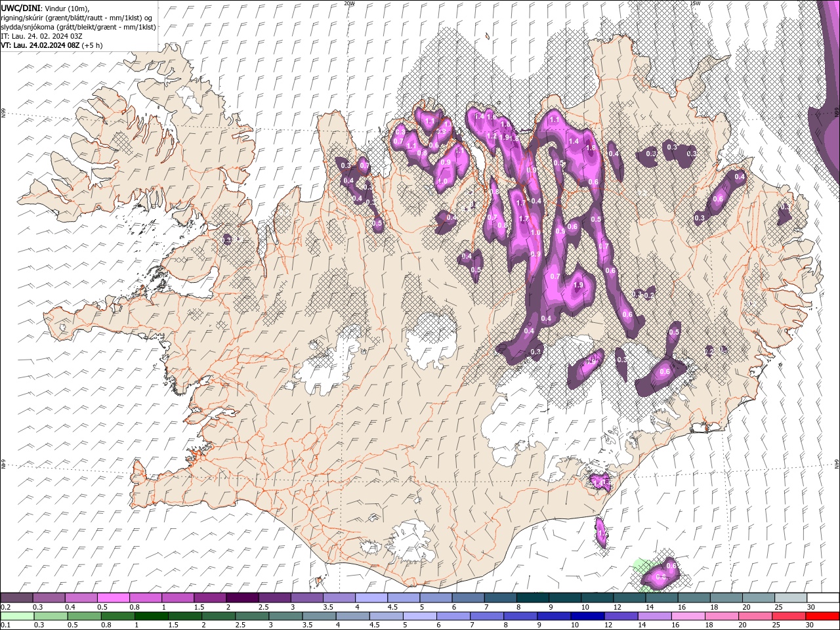The width and height of the screenshot is (840, 630).
Task: Select the snow legend swatch between 0.4 and 0.5
Action: 81,597
